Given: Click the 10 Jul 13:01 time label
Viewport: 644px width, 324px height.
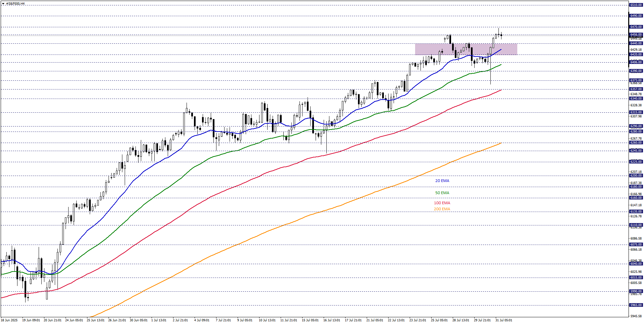Looking at the screenshot, I should [x=267, y=320].
